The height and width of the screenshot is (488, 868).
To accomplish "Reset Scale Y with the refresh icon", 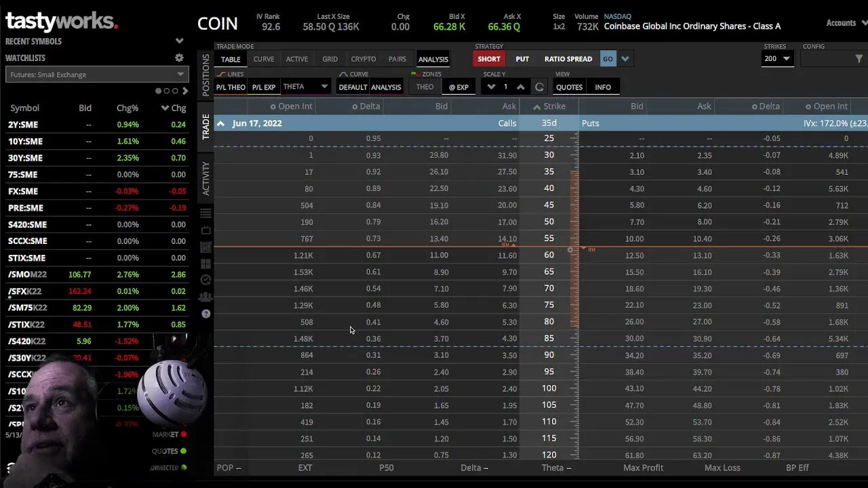I will click(x=539, y=87).
